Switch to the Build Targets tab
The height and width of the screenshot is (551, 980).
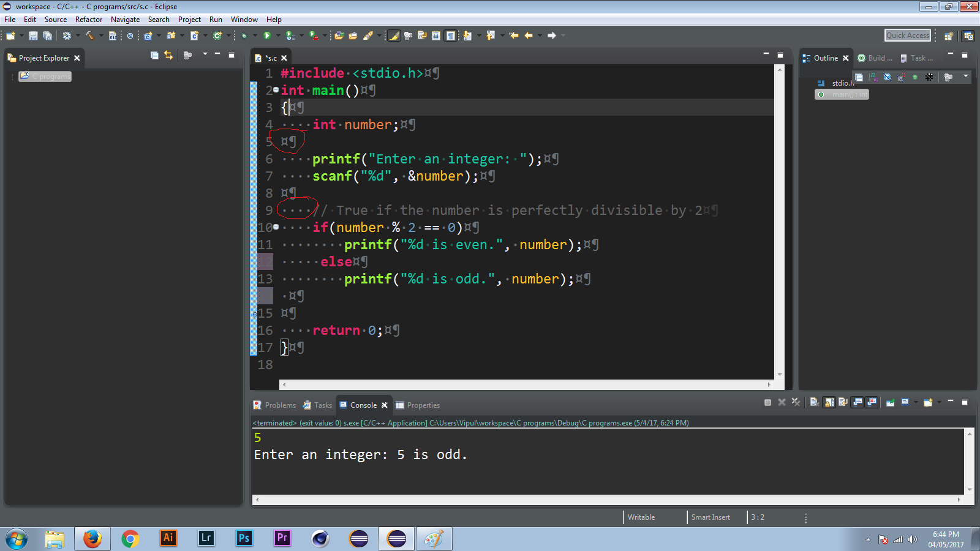875,58
